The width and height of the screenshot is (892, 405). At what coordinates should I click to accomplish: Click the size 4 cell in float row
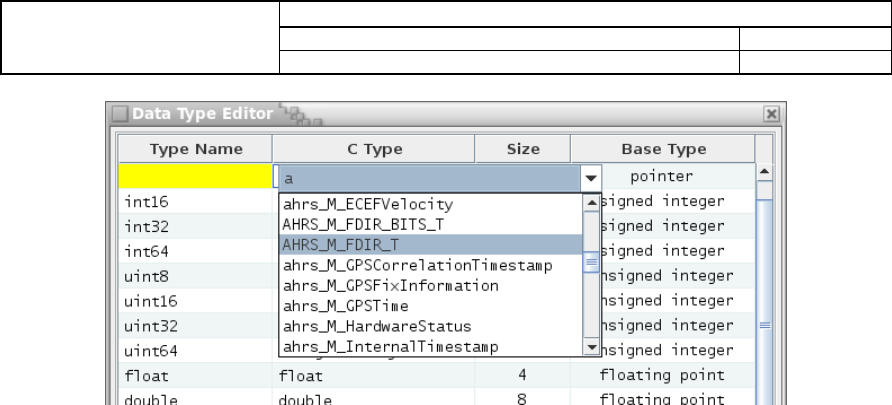point(523,375)
